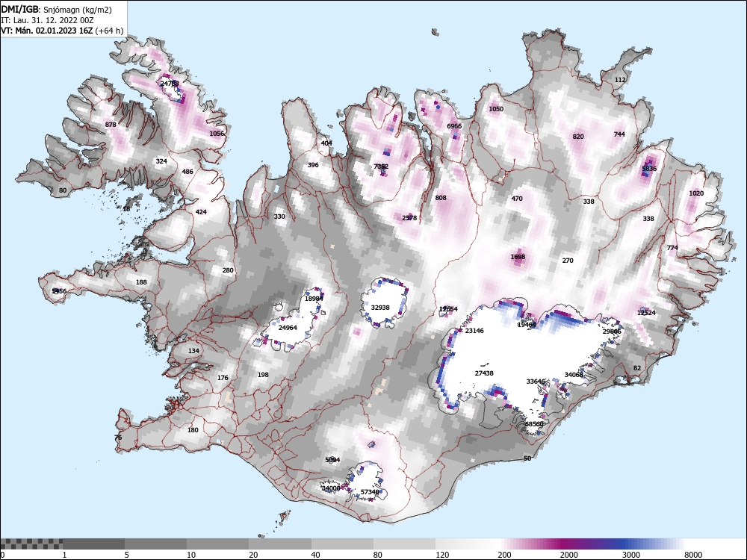Click the legend tick label 200
The width and height of the screenshot is (747, 560).
(x=504, y=555)
